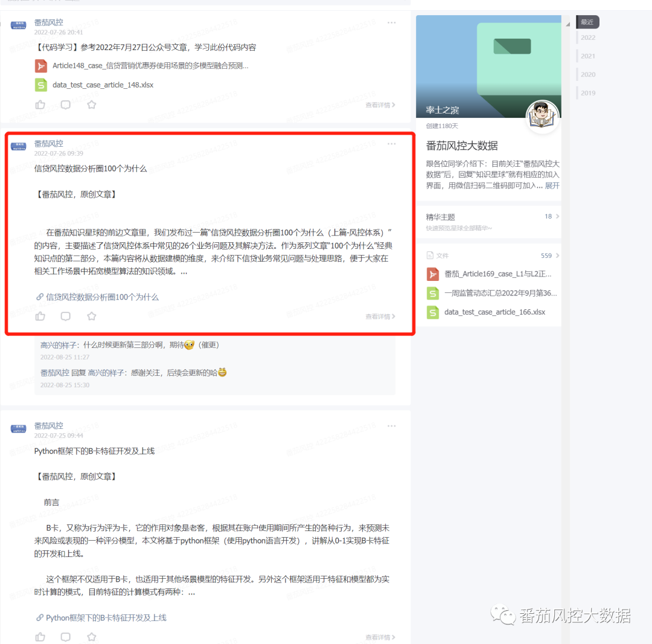Open data_test_case_article_148.xlsx file icon

[41, 85]
